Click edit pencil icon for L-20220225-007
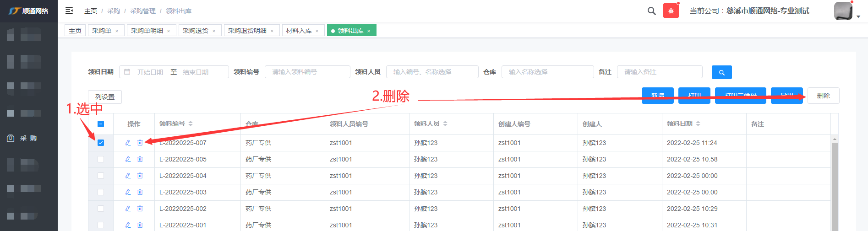This screenshot has height=231, width=868. [x=128, y=143]
